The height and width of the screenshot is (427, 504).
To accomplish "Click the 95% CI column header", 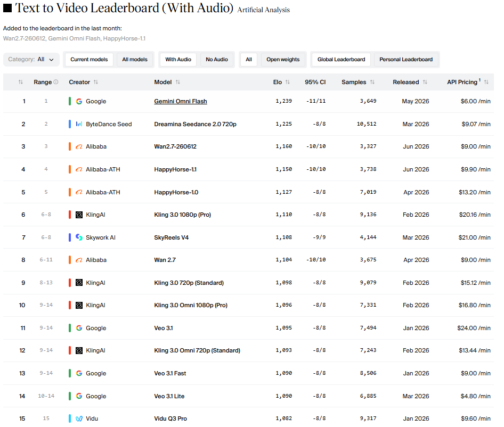I will pyautogui.click(x=315, y=82).
